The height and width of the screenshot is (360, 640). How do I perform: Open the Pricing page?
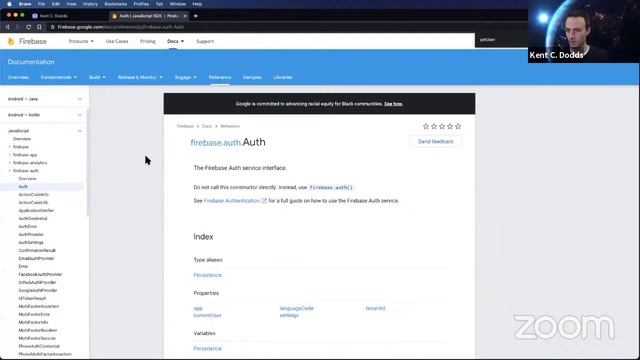[148, 41]
